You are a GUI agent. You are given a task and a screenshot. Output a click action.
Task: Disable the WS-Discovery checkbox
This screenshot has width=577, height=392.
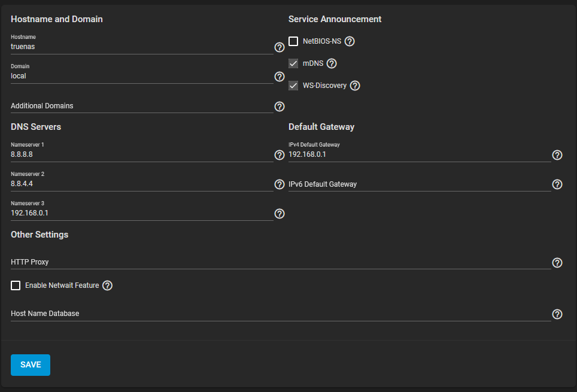[x=293, y=86]
